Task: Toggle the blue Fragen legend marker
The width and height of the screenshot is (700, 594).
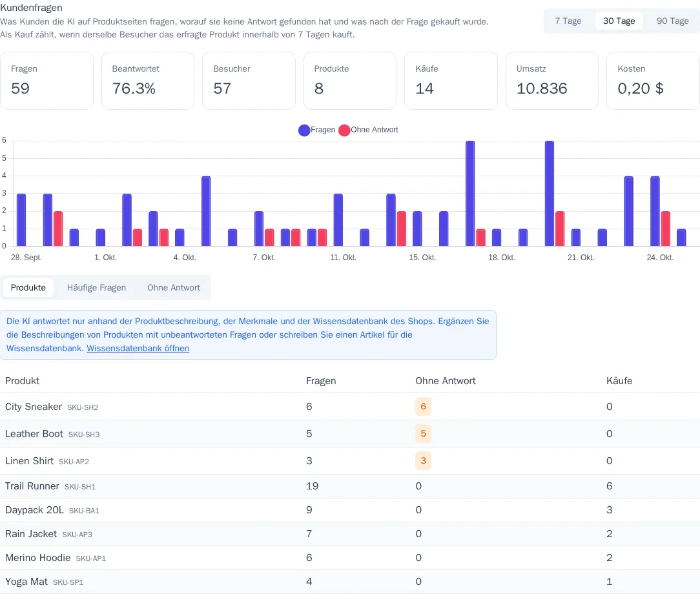Action: point(304,130)
